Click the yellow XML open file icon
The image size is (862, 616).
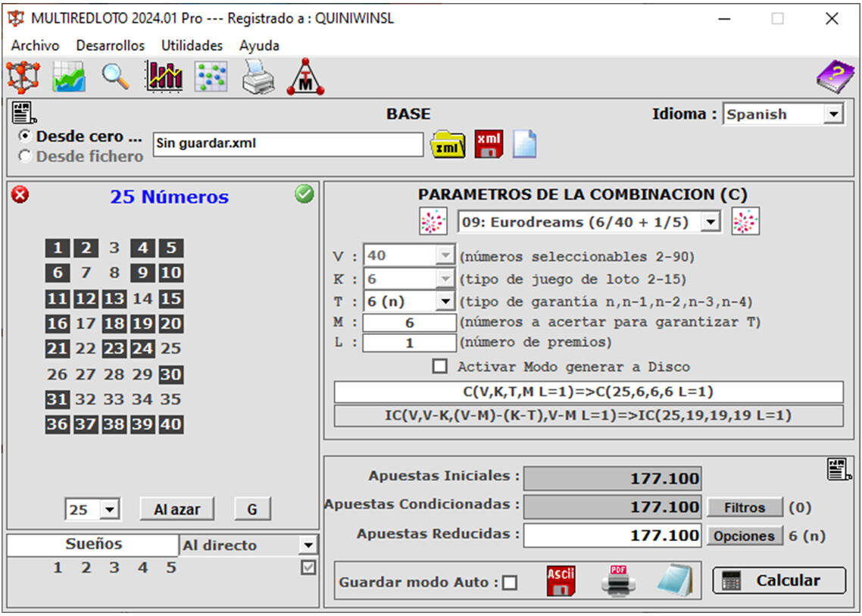point(448,144)
